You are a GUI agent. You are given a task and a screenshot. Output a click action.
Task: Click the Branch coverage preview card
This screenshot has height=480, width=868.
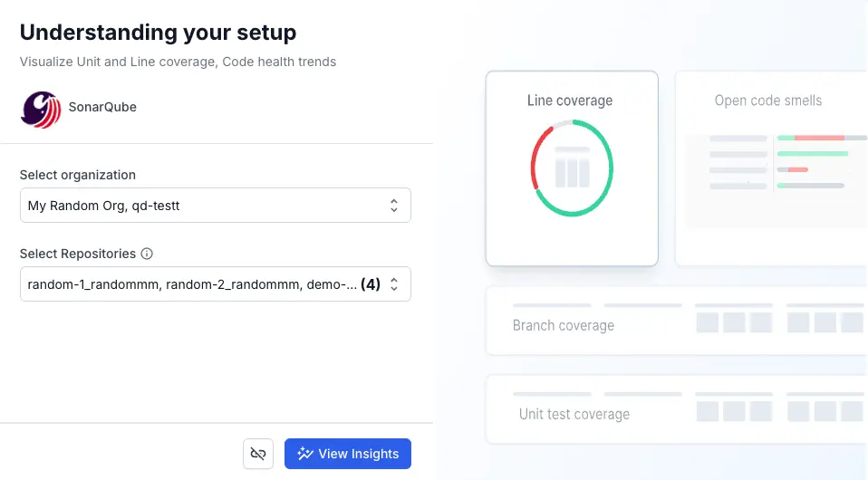677,321
